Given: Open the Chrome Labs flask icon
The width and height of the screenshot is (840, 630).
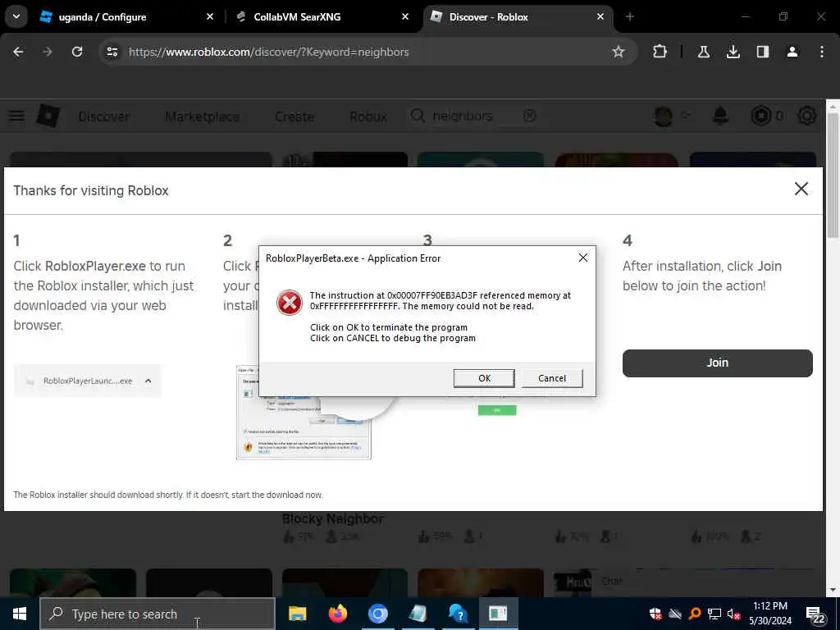Looking at the screenshot, I should [703, 52].
